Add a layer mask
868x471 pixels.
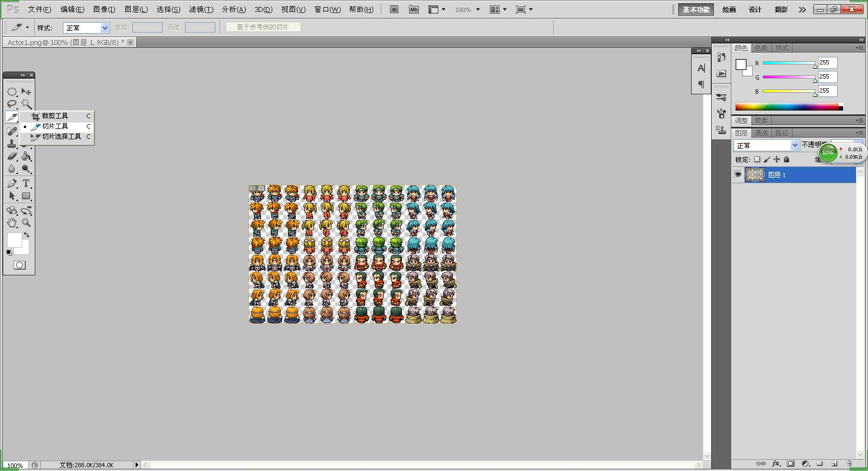pos(790,464)
